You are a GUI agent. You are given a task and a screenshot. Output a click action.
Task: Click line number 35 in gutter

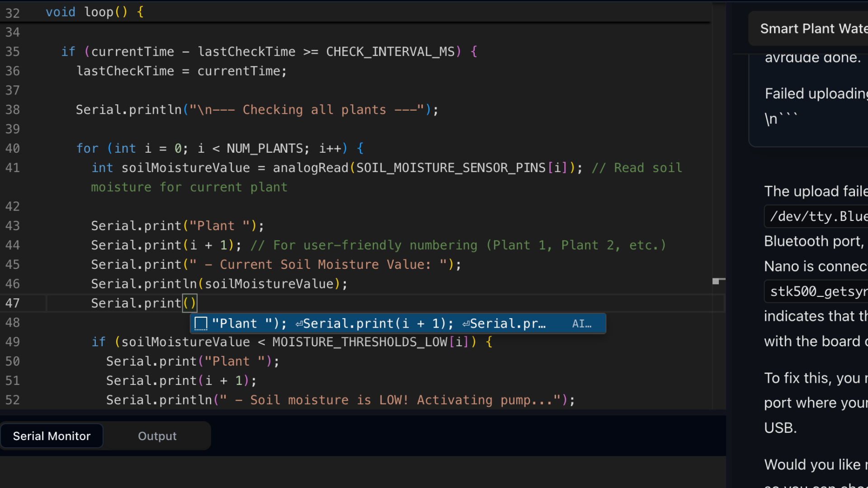[x=13, y=52]
